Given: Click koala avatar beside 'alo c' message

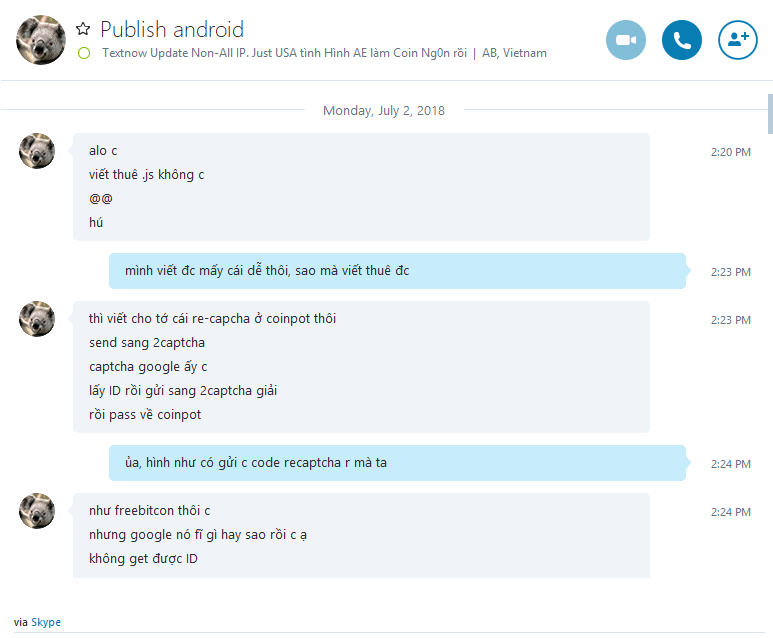Looking at the screenshot, I should point(37,151).
